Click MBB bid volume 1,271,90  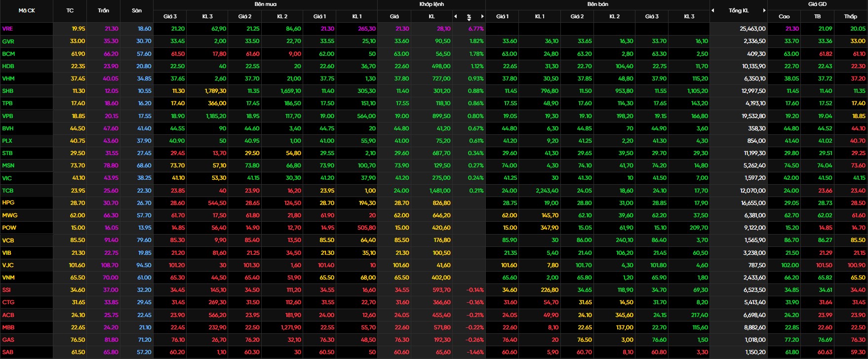pos(291,327)
